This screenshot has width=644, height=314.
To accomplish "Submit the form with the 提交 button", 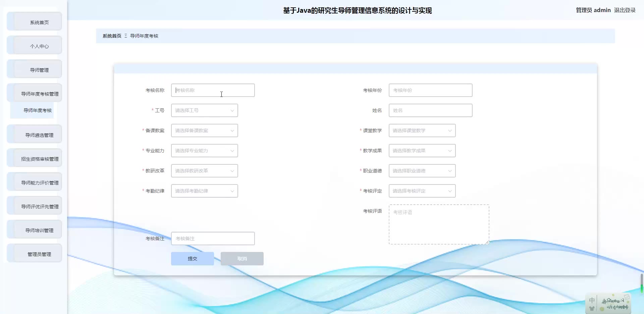I will click(193, 259).
